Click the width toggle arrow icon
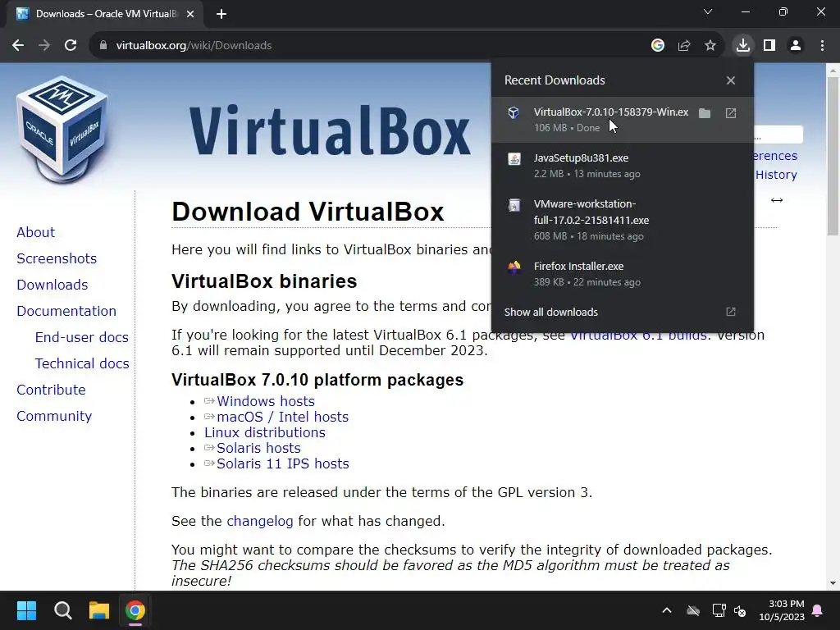Image resolution: width=840 pixels, height=630 pixels. [777, 200]
